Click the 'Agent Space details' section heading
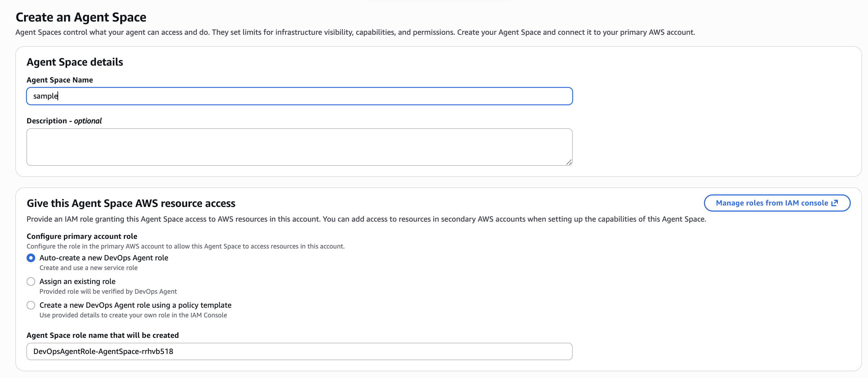Viewport: 868px width, 378px height. 75,62
